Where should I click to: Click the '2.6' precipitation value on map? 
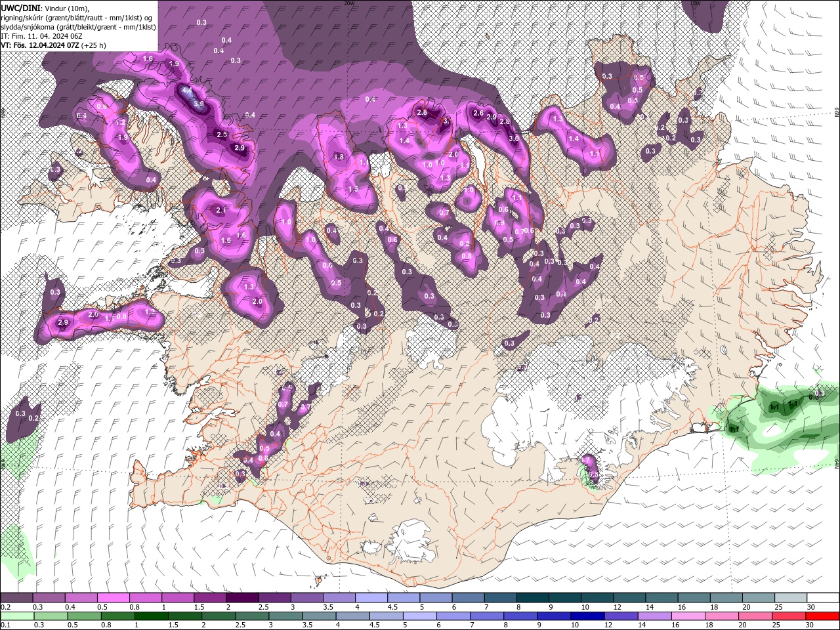478,113
